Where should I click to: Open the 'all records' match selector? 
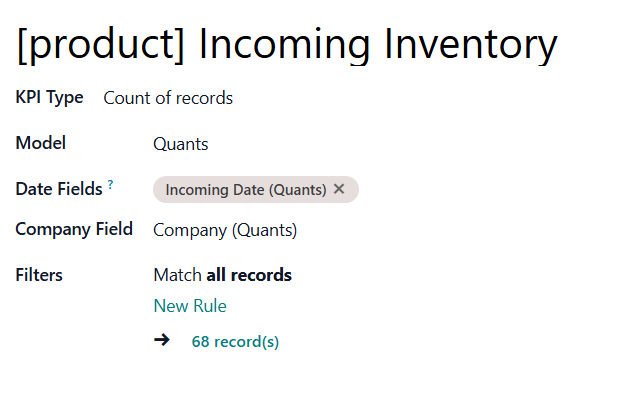tap(249, 275)
